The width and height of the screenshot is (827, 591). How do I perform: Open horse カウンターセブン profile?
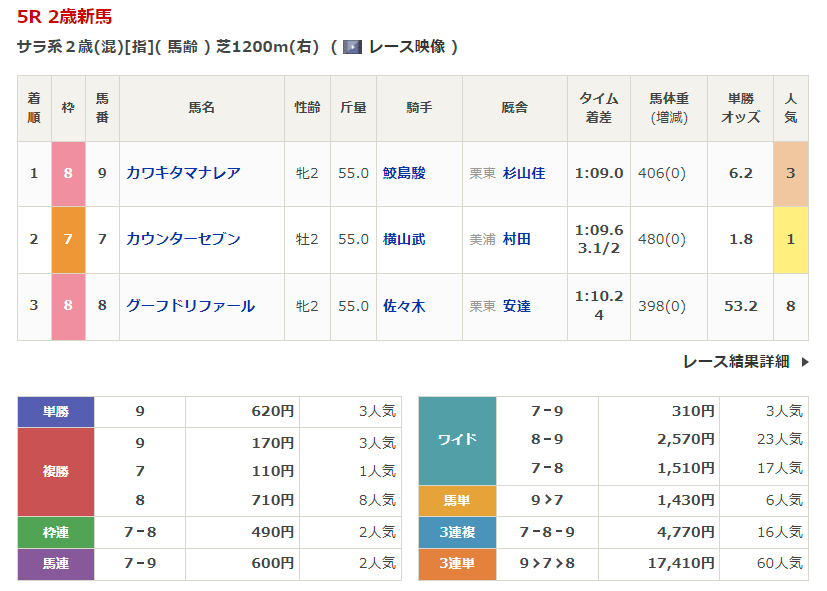point(183,239)
